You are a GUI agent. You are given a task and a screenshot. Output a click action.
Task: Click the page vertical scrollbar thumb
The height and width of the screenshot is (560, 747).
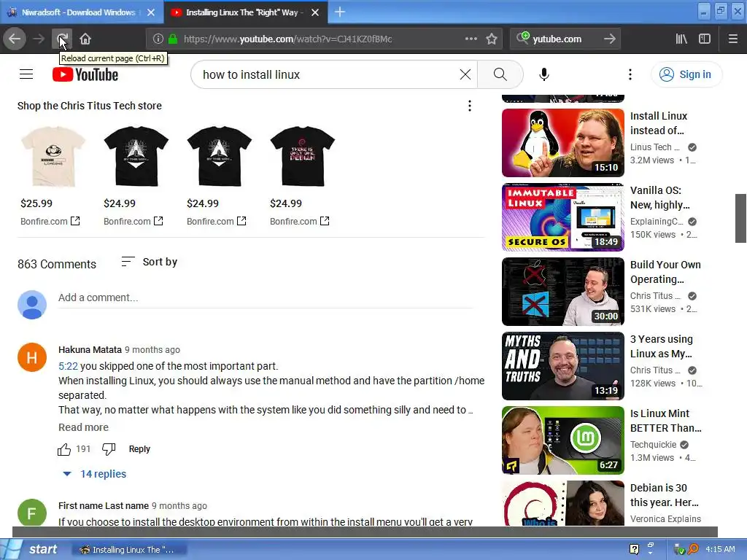[740, 218]
